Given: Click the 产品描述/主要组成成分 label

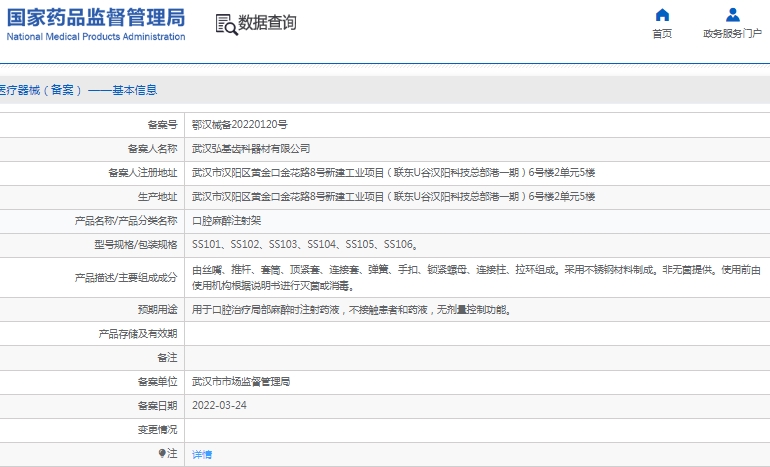Looking at the screenshot, I should click(x=126, y=278).
